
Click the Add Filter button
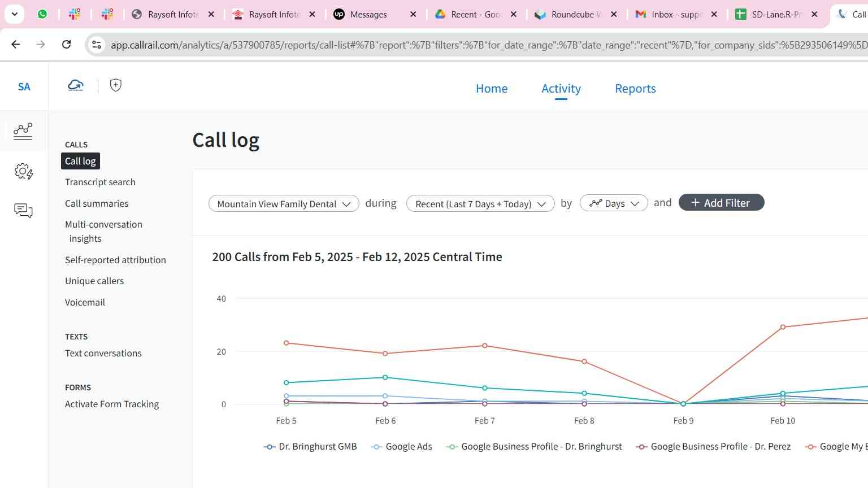[x=721, y=203]
